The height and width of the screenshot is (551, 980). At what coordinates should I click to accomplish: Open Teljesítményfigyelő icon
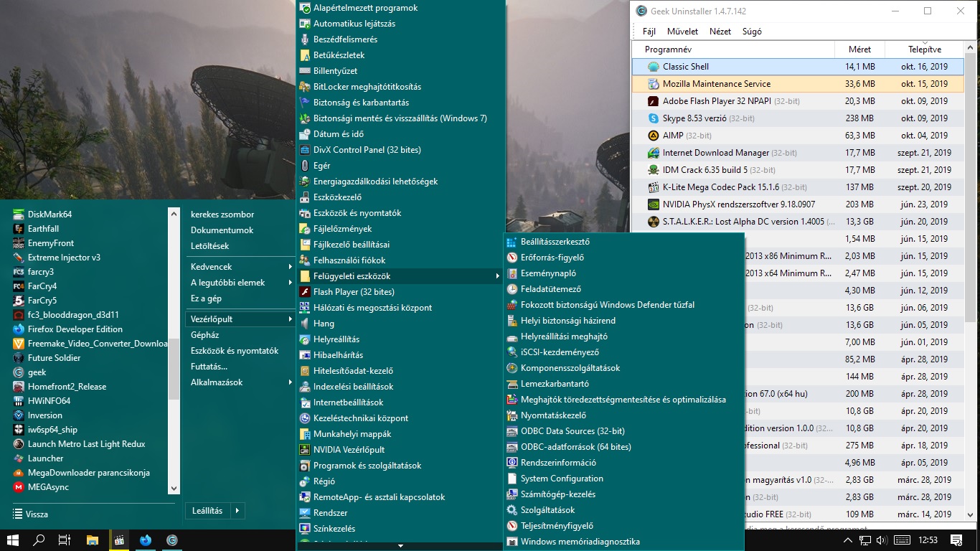pyautogui.click(x=512, y=526)
